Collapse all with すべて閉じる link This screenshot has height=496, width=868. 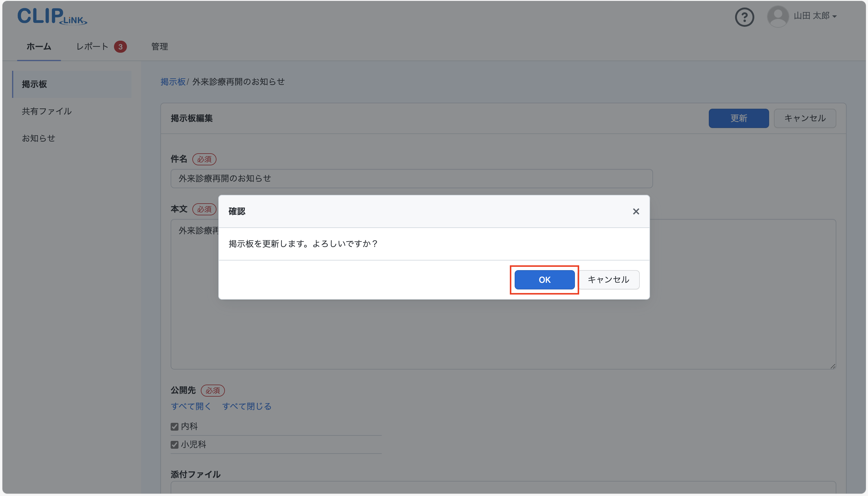pyautogui.click(x=247, y=406)
